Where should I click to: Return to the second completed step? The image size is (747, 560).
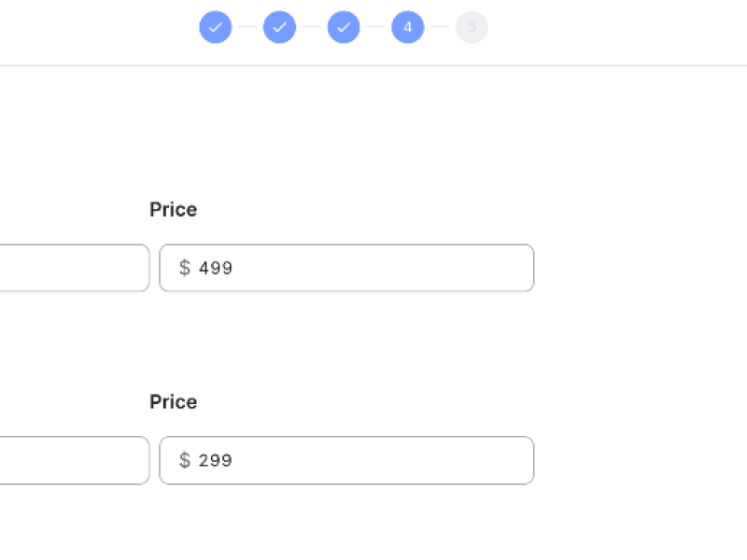(279, 27)
